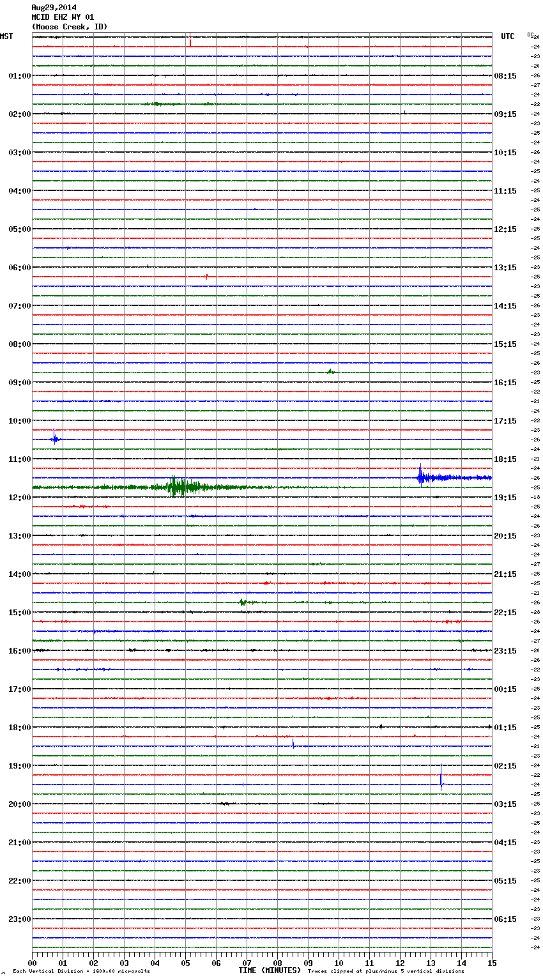Click the blue spike on the 19:30 trace
Screen dimensions: 543x980
441,777
